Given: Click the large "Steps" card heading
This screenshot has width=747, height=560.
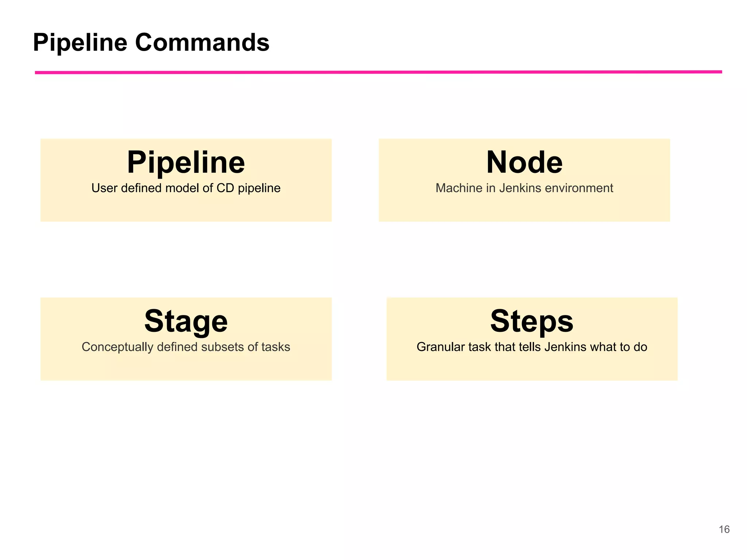Looking at the screenshot, I should click(x=531, y=321).
